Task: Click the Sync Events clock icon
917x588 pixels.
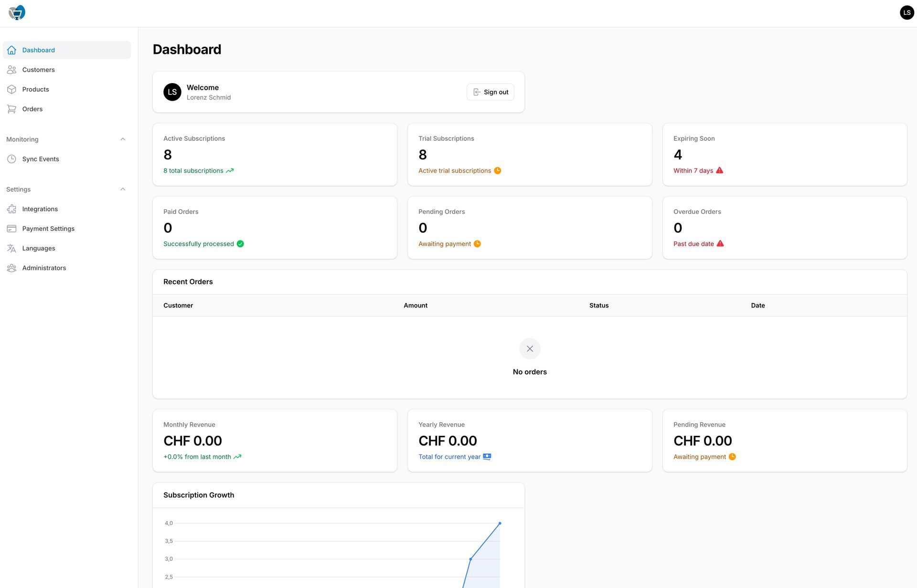Action: pyautogui.click(x=12, y=159)
